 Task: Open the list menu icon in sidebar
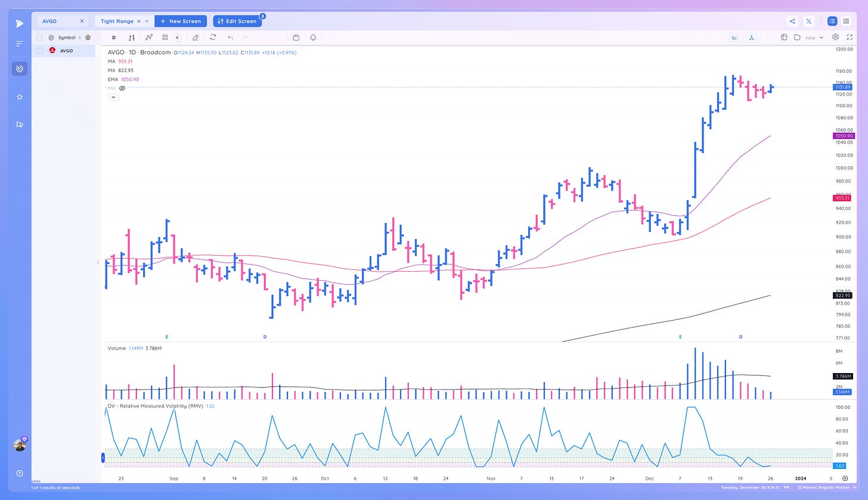click(19, 44)
